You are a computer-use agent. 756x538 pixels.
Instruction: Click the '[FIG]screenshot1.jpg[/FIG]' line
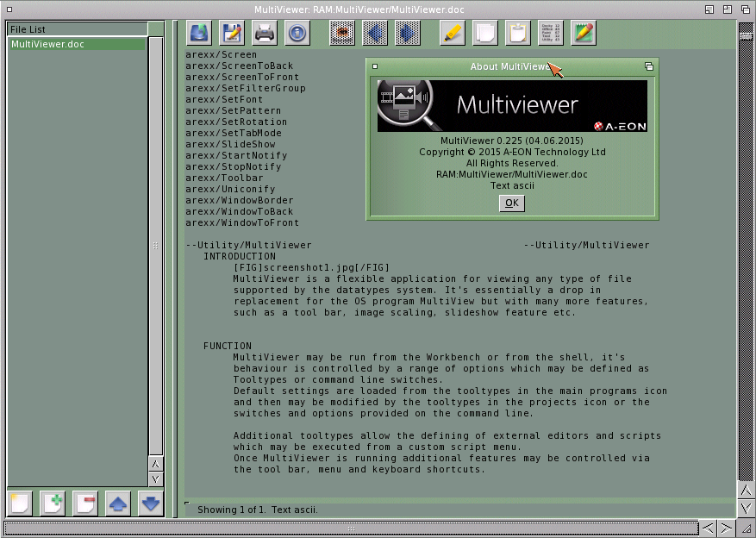pos(311,267)
